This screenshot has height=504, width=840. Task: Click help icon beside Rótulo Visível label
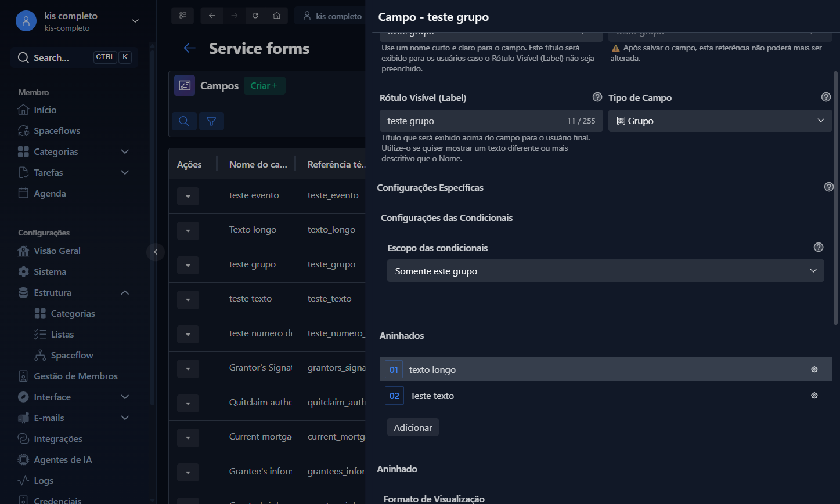coord(597,97)
